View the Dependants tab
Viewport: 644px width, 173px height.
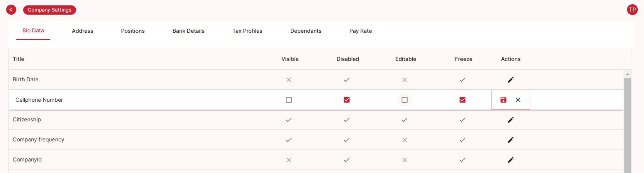[x=306, y=31]
